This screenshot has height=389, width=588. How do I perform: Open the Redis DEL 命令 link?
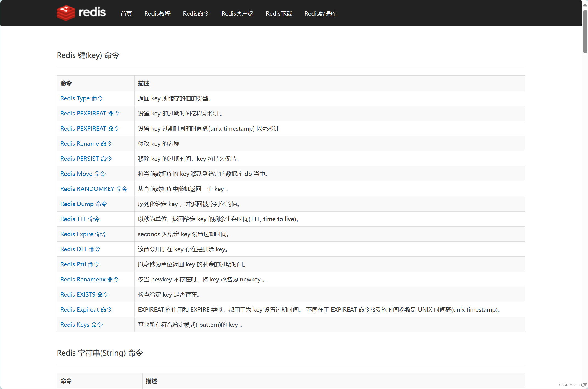80,249
